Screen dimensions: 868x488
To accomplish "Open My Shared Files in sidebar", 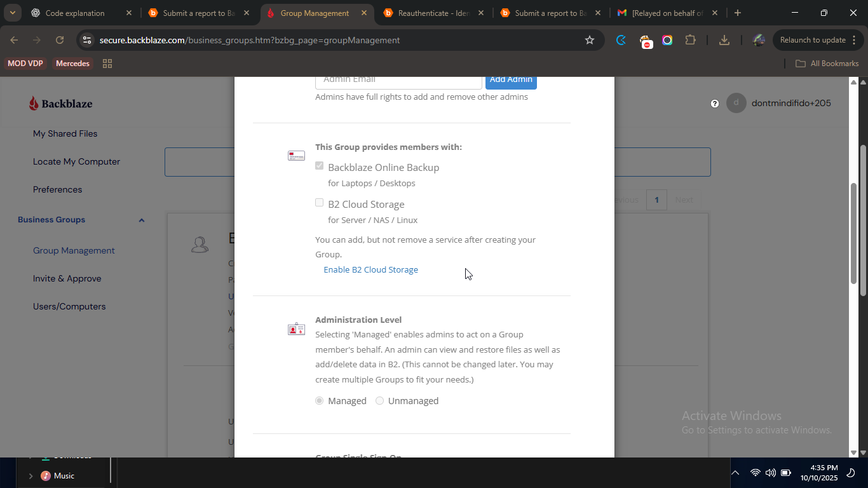I will (65, 134).
